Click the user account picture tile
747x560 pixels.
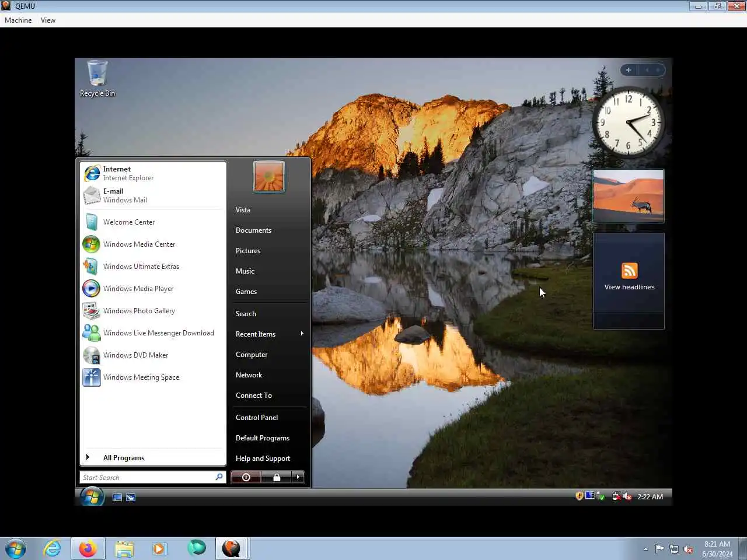[x=269, y=177]
